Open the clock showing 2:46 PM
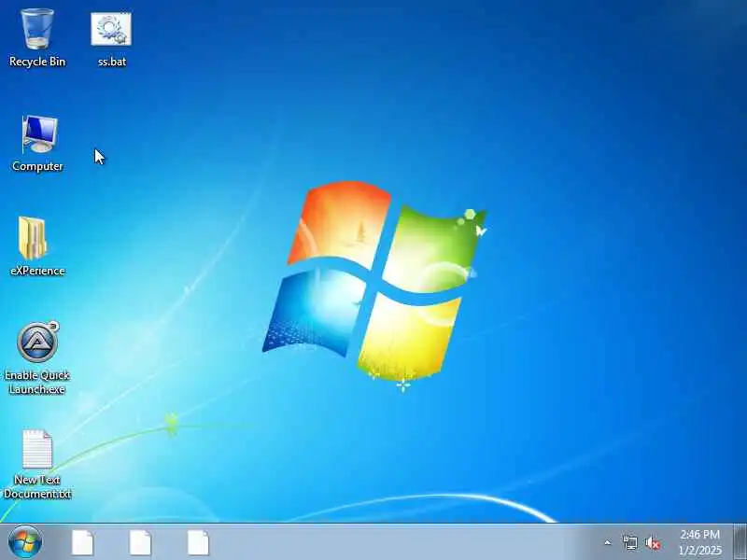The width and height of the screenshot is (747, 560). click(x=699, y=542)
